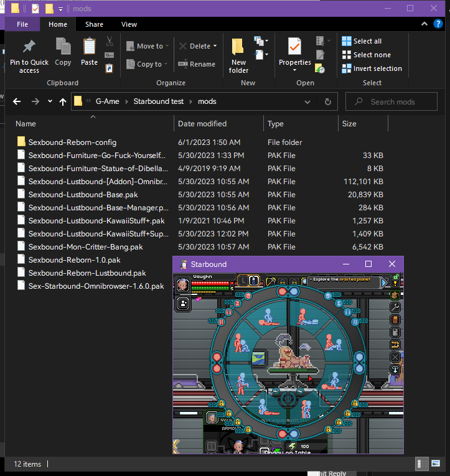Click Pin to Quick access icon

pos(29,47)
